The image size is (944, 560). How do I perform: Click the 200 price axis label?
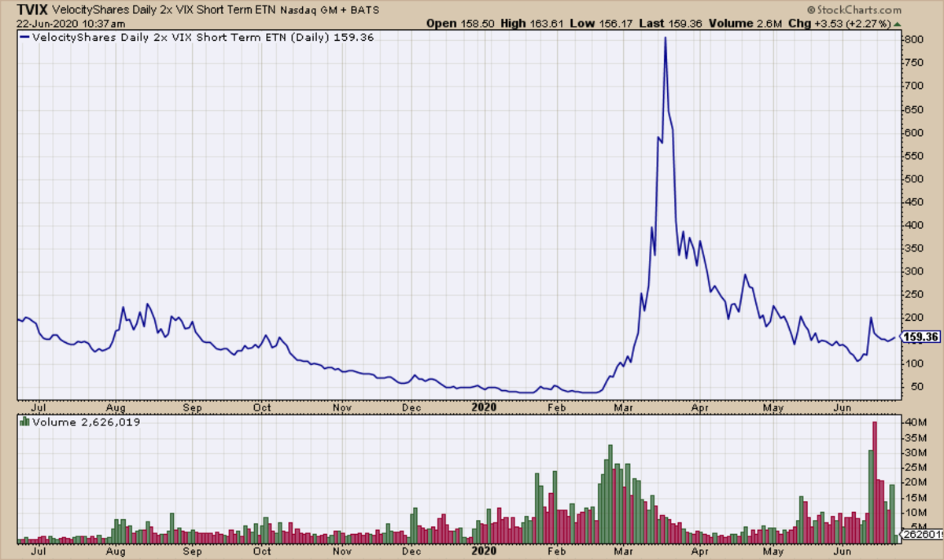click(x=913, y=318)
